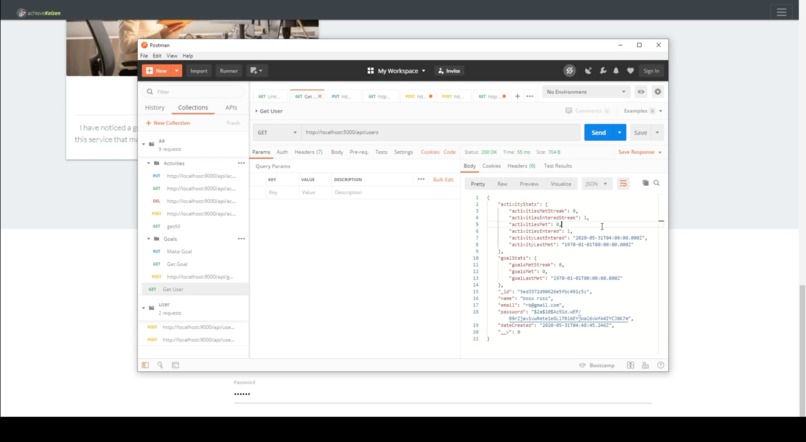Click the wrap lines icon in response toolbar

(623, 183)
